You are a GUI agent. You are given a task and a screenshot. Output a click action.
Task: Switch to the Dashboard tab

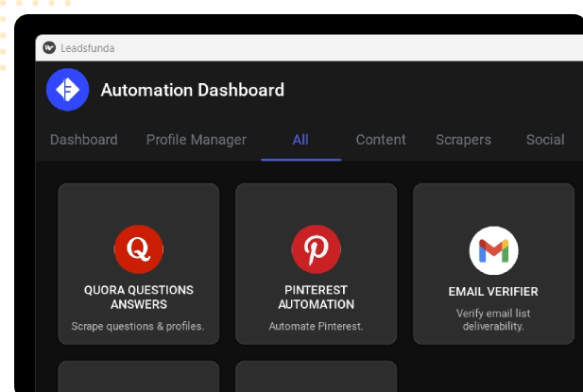pyautogui.click(x=84, y=140)
